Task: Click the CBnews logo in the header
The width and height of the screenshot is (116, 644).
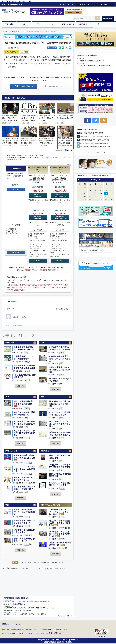Action: tap(14, 12)
